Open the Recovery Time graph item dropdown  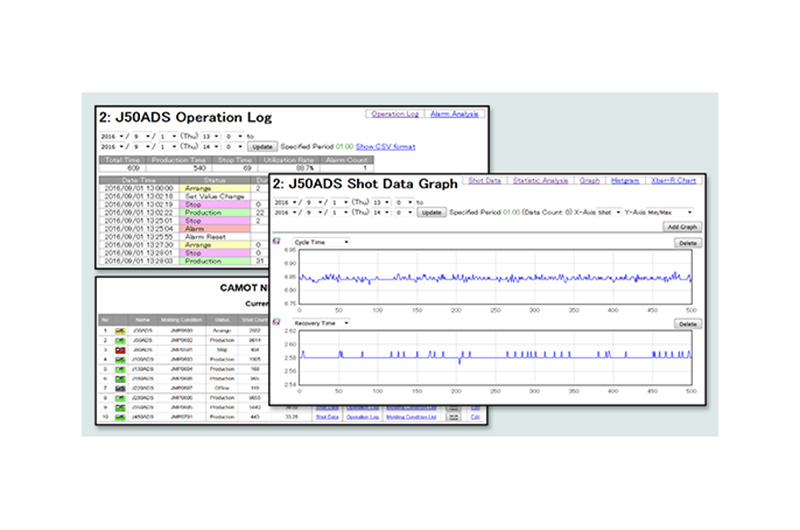click(x=322, y=324)
